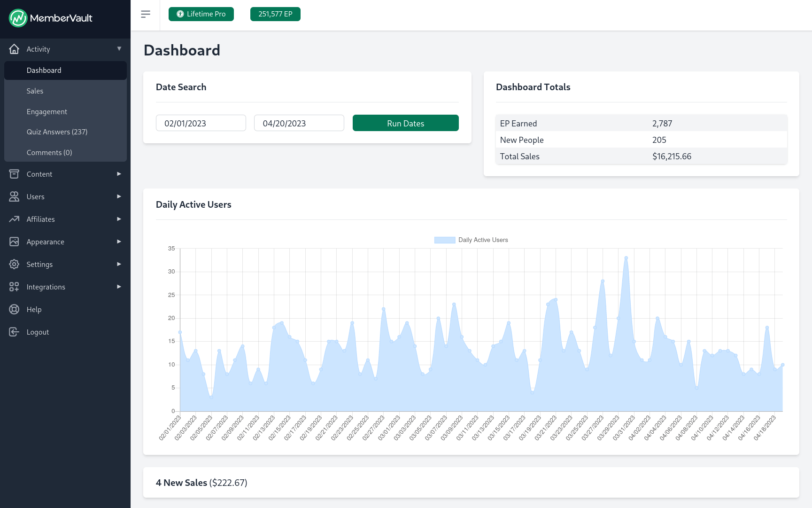
Task: Click the EP Earned value 2,787
Action: (x=662, y=124)
